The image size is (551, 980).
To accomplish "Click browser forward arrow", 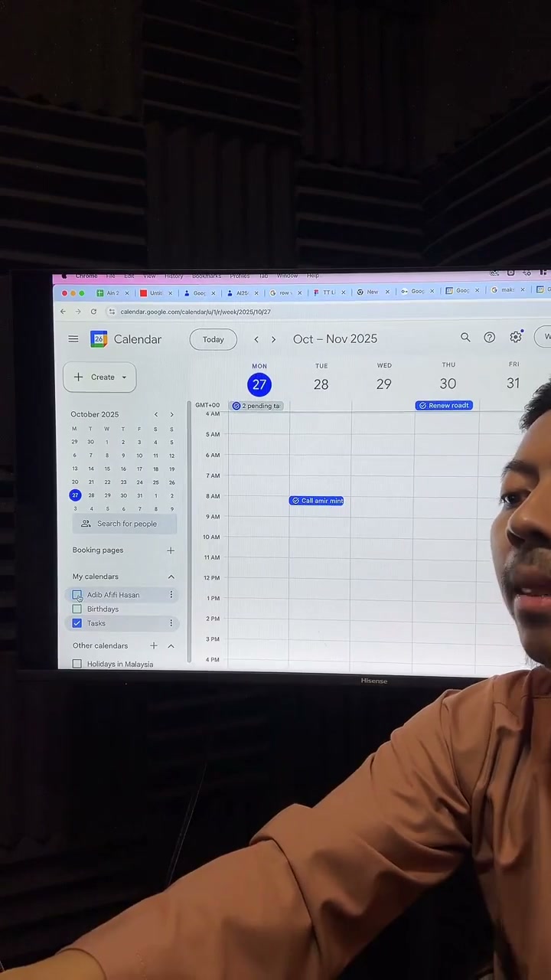I will coord(78,312).
